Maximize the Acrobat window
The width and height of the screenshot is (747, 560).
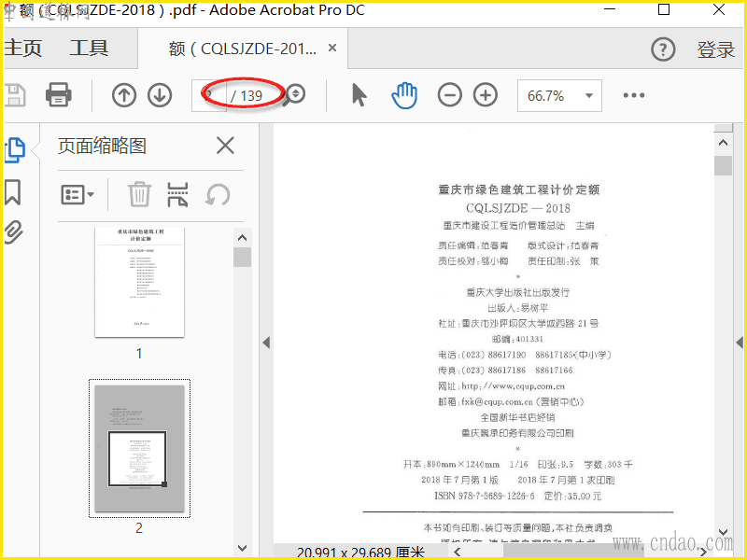[x=664, y=9]
